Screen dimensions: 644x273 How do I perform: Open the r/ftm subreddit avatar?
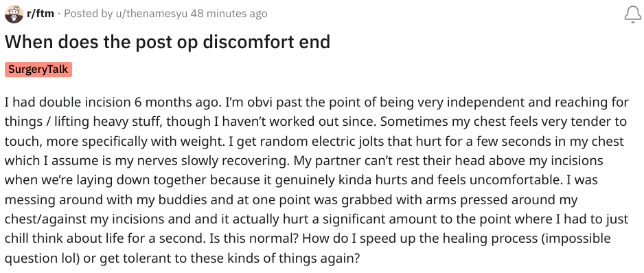14,14
